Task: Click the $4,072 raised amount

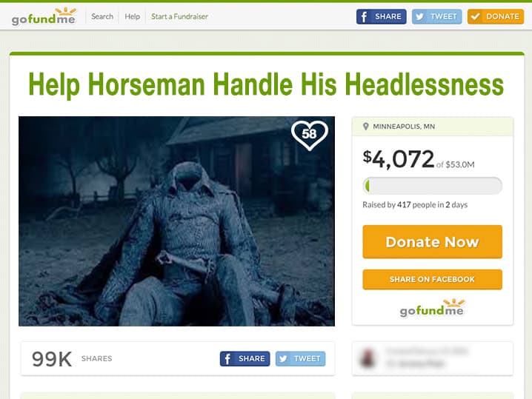Action: point(399,159)
